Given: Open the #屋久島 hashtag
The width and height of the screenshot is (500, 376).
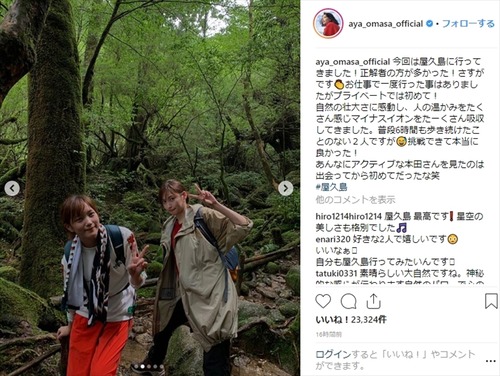Looking at the screenshot, I should pyautogui.click(x=331, y=187).
